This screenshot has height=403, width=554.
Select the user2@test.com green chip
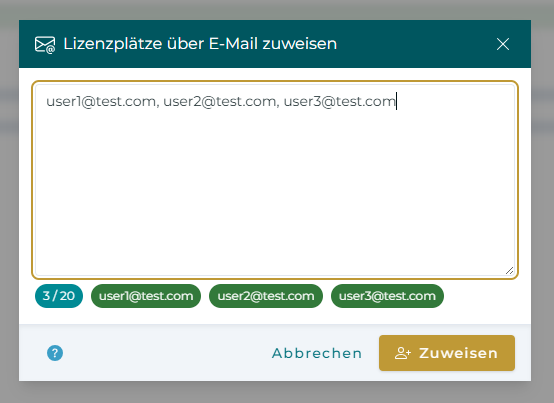(x=266, y=296)
